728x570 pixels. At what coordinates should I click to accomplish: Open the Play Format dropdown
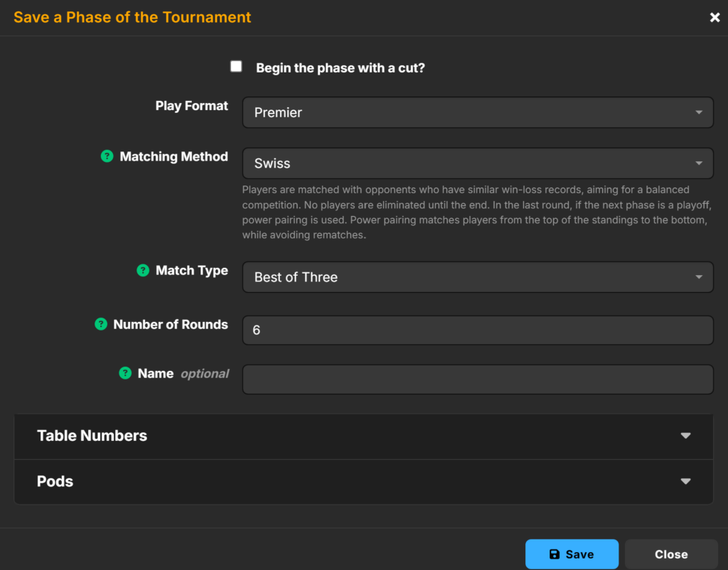point(477,112)
